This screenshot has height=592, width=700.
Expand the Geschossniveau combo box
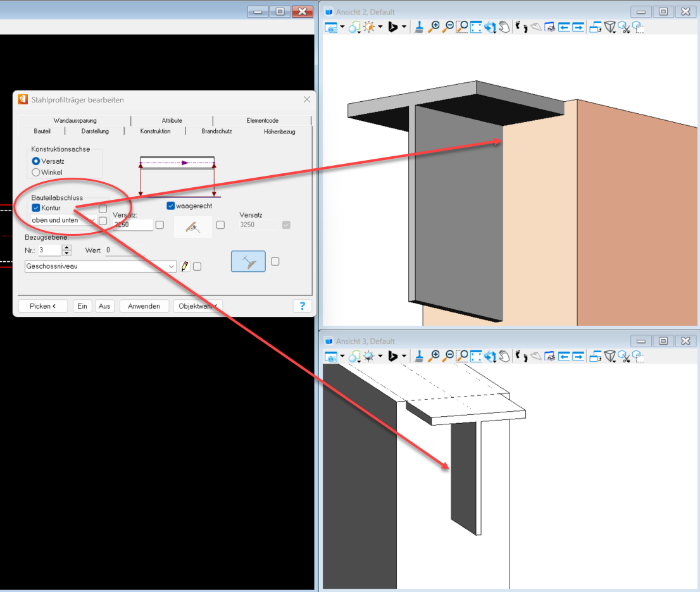172,267
